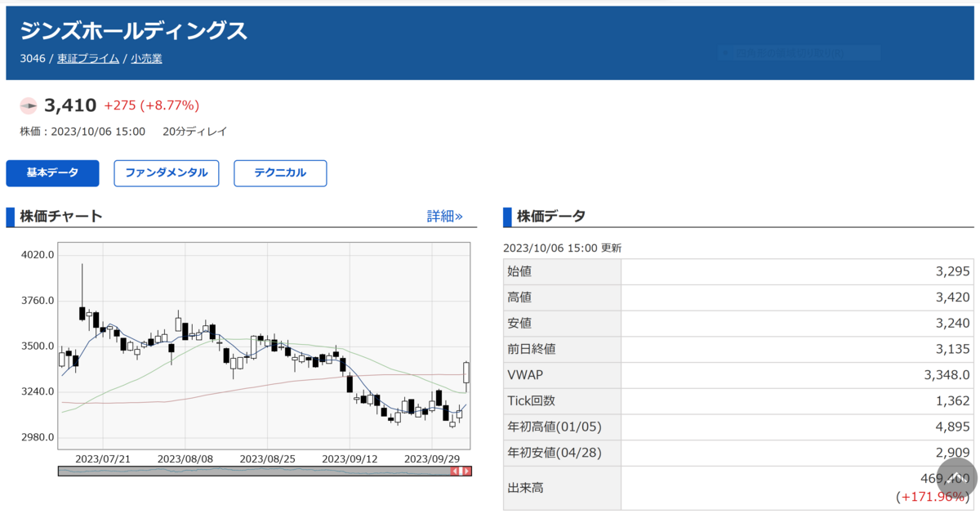980x514 pixels.
Task: Click the 始値 row label
Action: (x=519, y=271)
